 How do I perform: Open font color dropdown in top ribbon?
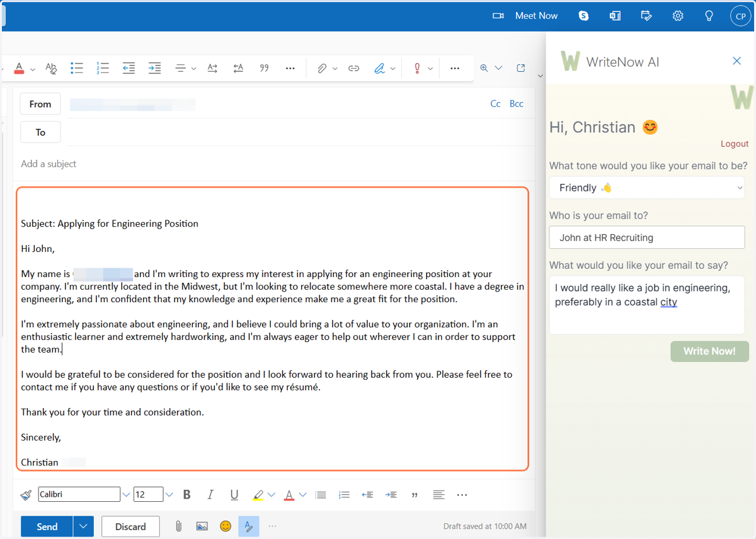[x=33, y=69]
